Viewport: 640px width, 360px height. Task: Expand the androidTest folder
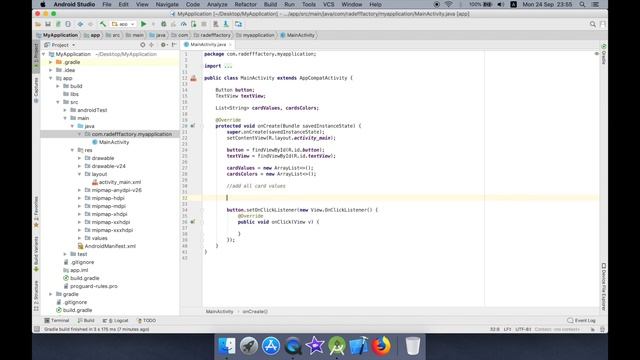pyautogui.click(x=65, y=110)
